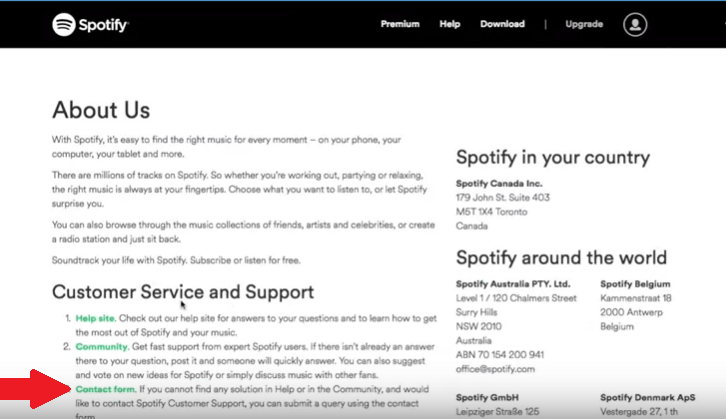Open the Help site link
Image resolution: width=726 pixels, height=419 pixels.
(x=97, y=319)
